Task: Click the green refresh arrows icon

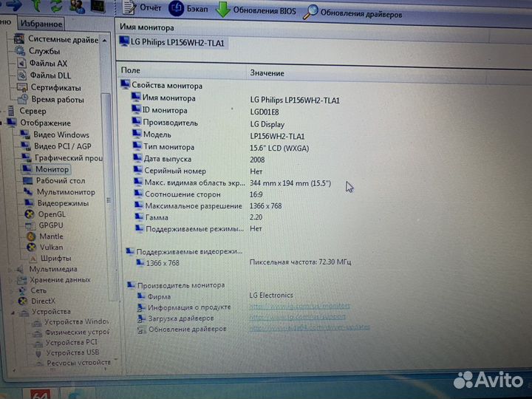Action: click(x=56, y=6)
